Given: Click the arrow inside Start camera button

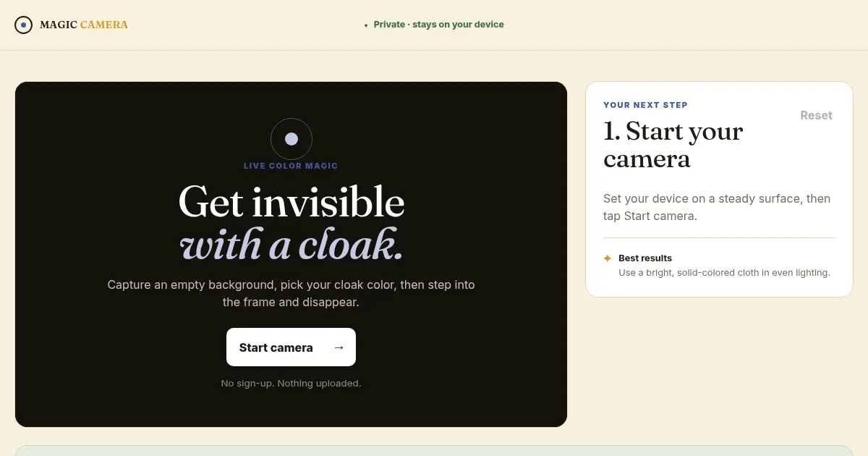Looking at the screenshot, I should (339, 347).
